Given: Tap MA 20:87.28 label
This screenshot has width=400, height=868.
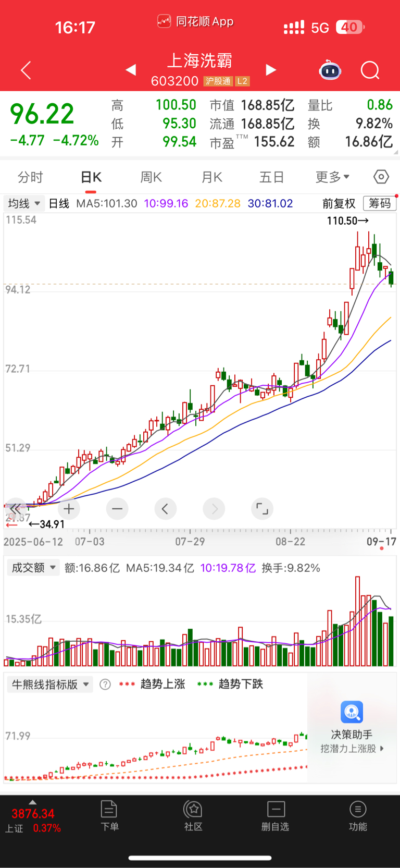Looking at the screenshot, I should pyautogui.click(x=218, y=203).
